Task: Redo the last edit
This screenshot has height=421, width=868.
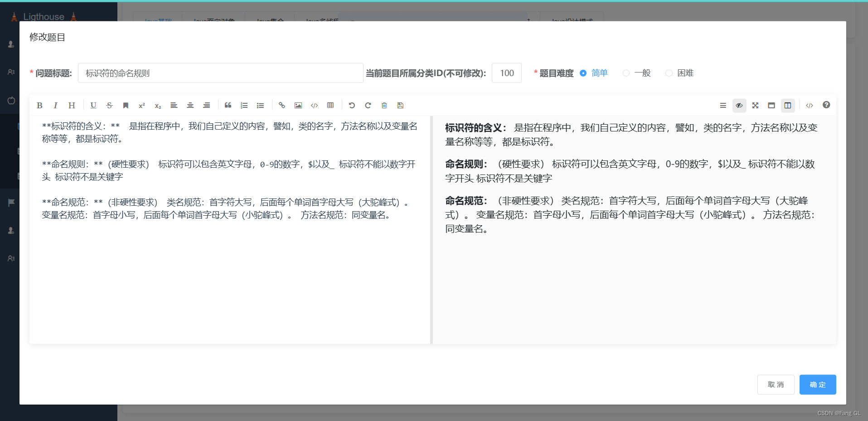Action: click(368, 105)
